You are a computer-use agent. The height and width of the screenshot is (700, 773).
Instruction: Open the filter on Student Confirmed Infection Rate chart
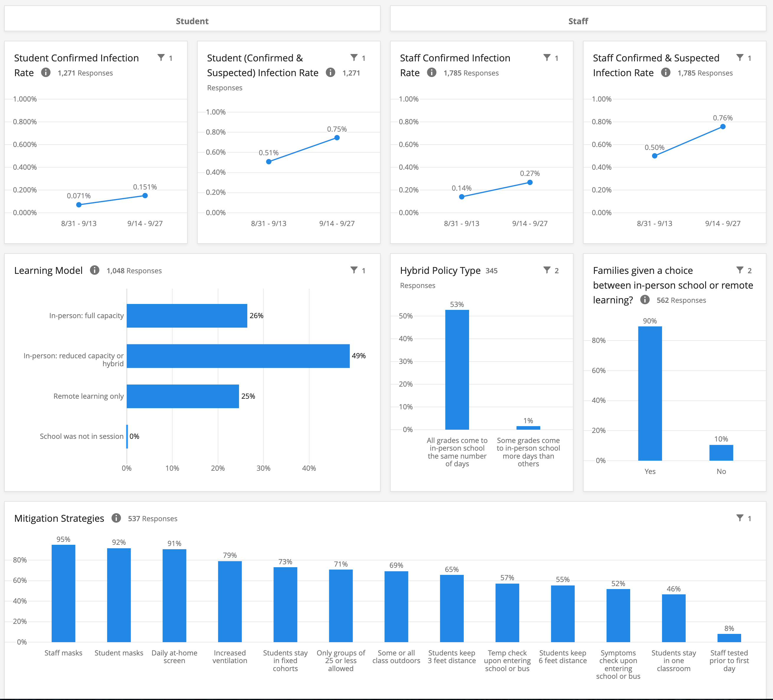click(161, 58)
